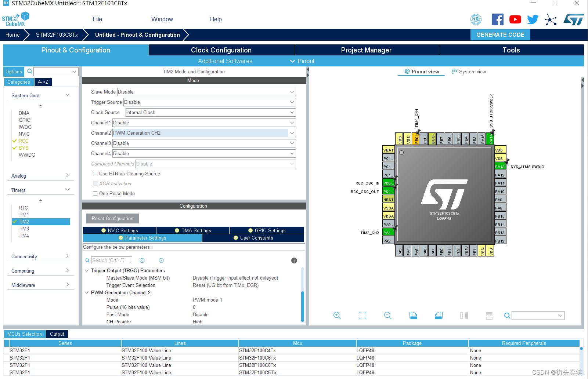Switch to Tools tab
The image size is (588, 379).
pos(511,50)
